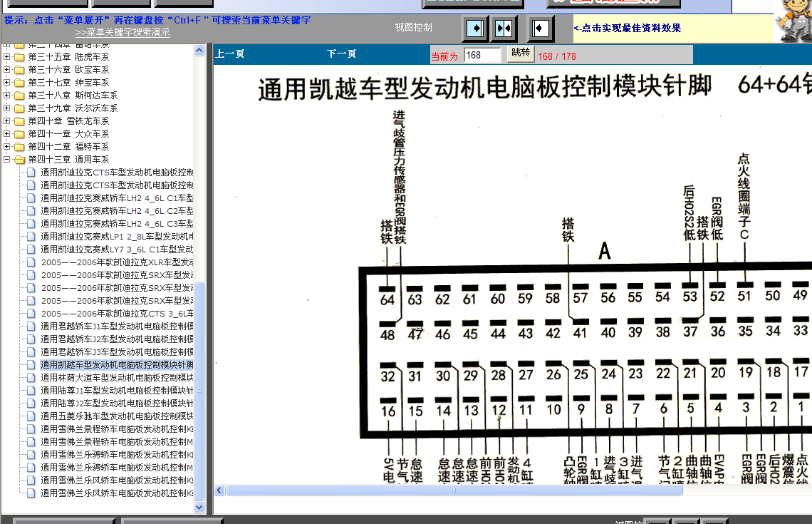This screenshot has height=524, width=812.
Task: Open 2005——2006年款凯迪拉克XLR车型 entry
Action: pyautogui.click(x=117, y=262)
